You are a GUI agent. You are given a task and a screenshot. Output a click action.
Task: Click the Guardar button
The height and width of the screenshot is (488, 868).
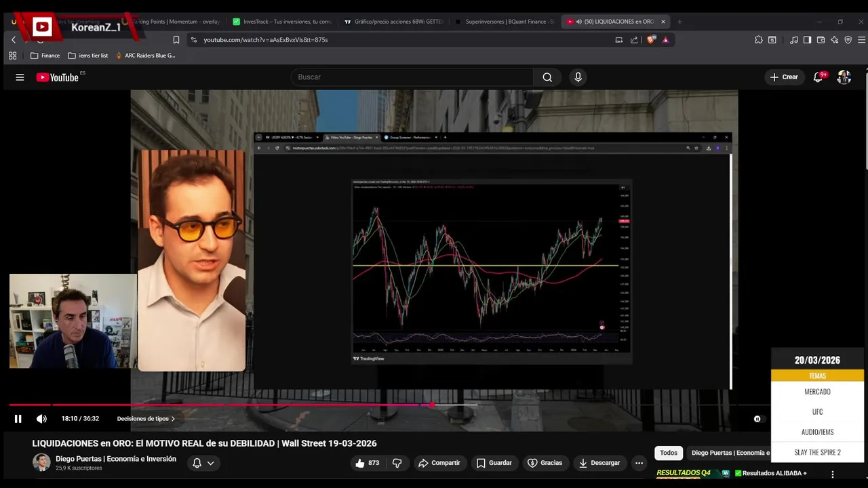[494, 463]
